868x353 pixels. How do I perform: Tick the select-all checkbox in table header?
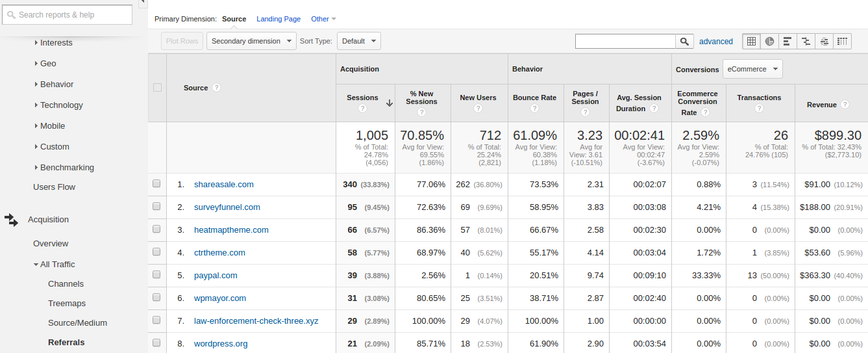(157, 88)
